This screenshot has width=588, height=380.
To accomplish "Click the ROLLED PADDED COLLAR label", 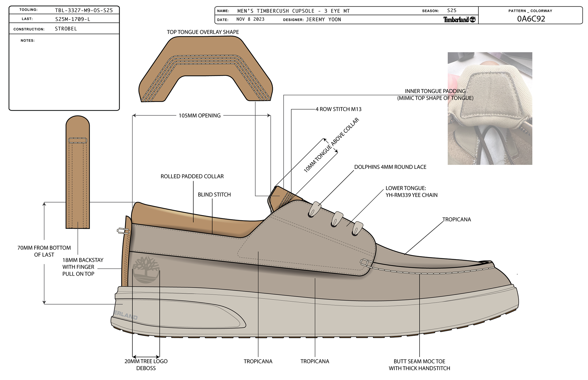I will pyautogui.click(x=192, y=177).
